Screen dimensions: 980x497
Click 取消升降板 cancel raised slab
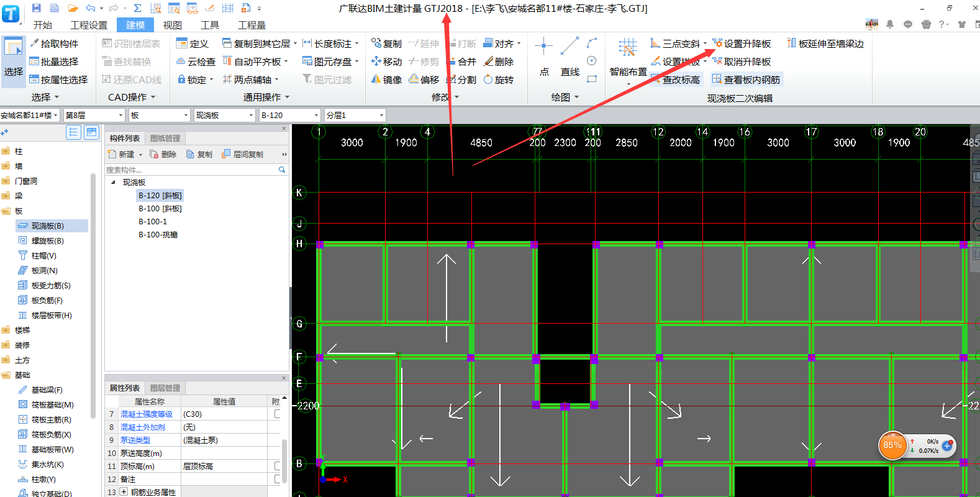tap(742, 62)
